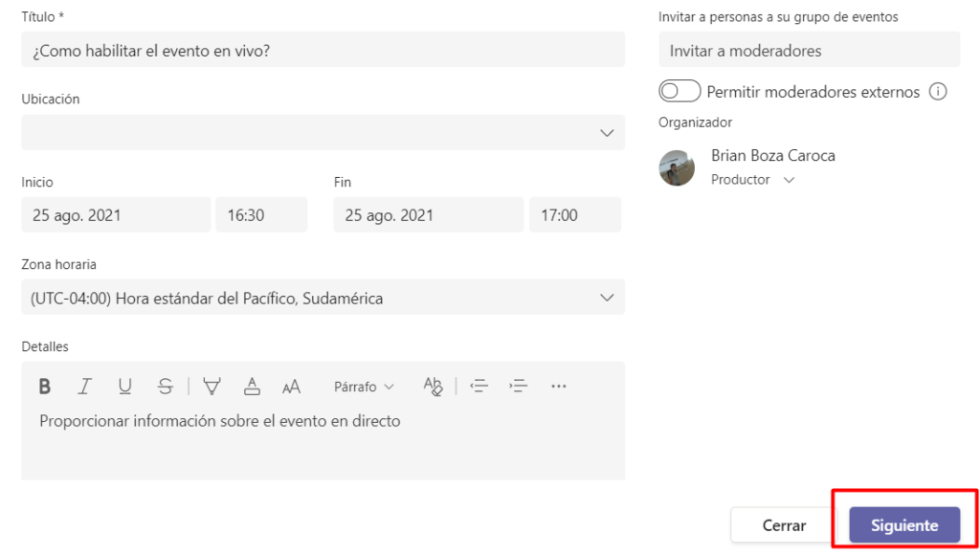Click the Siguiente button
This screenshot has height=556, width=980.
[904, 525]
